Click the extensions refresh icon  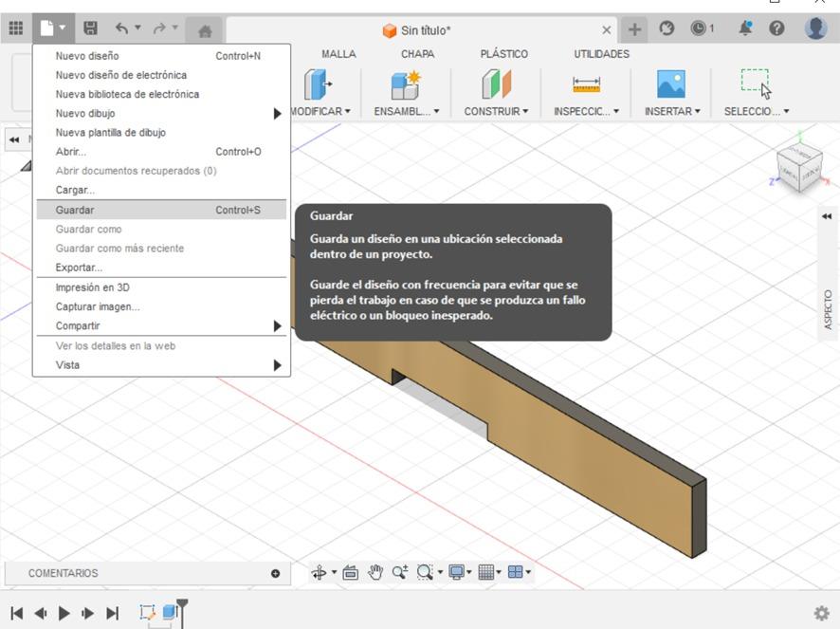pos(667,28)
